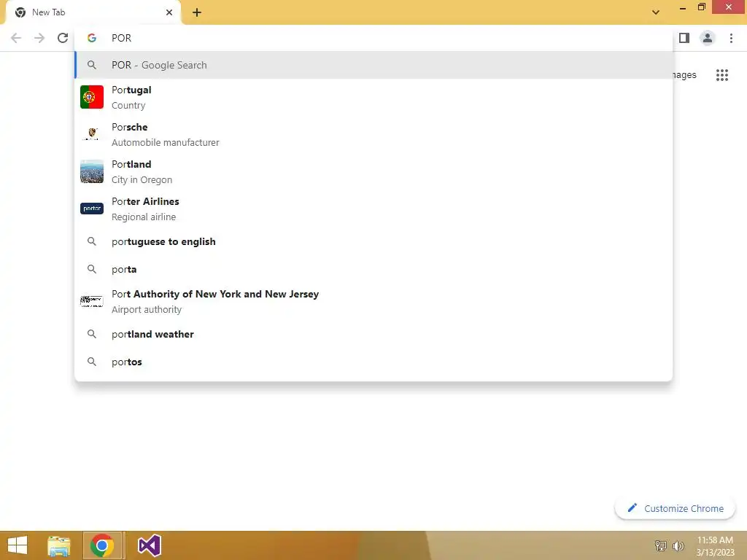Viewport: 747px width, 560px height.
Task: Select portland weather suggestion
Action: [x=373, y=334]
